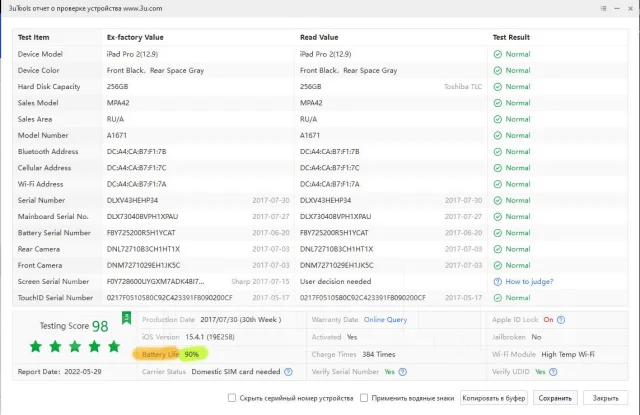Click the green bookmark badge beside Testing Score
The height and width of the screenshot is (415, 640).
(x=127, y=318)
